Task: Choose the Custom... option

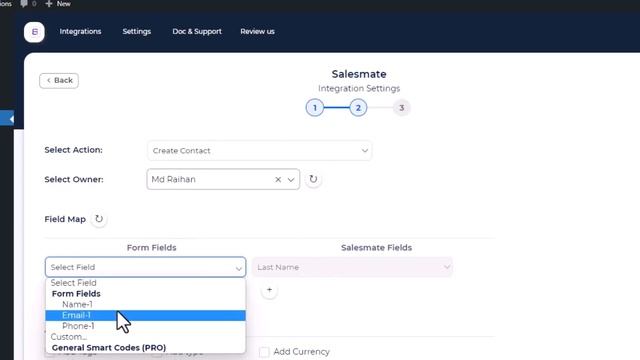Action: 145,337
